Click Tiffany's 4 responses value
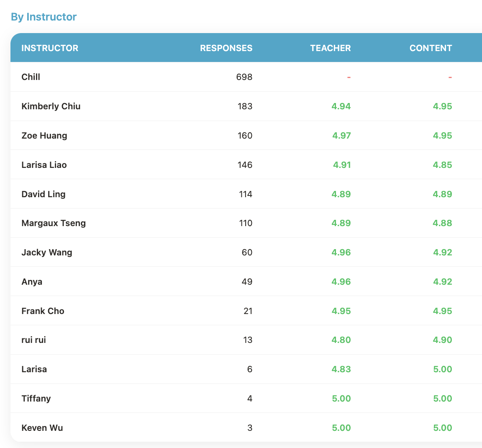 click(250, 399)
